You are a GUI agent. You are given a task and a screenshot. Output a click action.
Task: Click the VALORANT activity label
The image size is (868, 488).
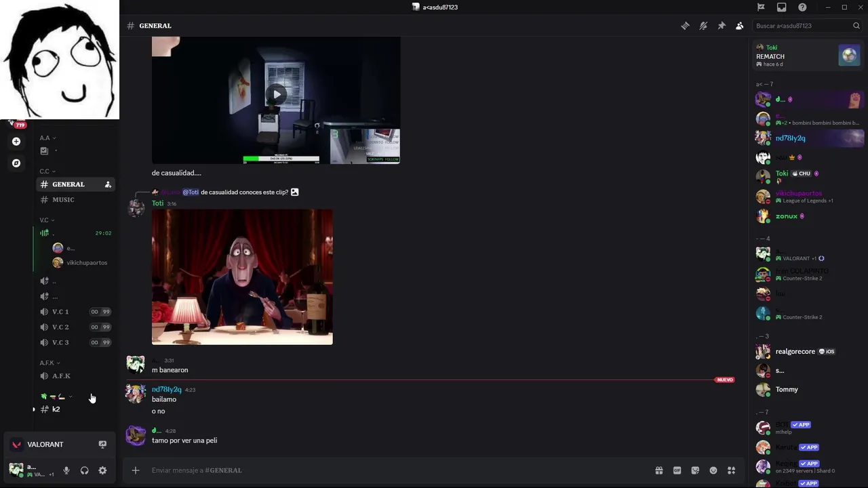coord(45,445)
